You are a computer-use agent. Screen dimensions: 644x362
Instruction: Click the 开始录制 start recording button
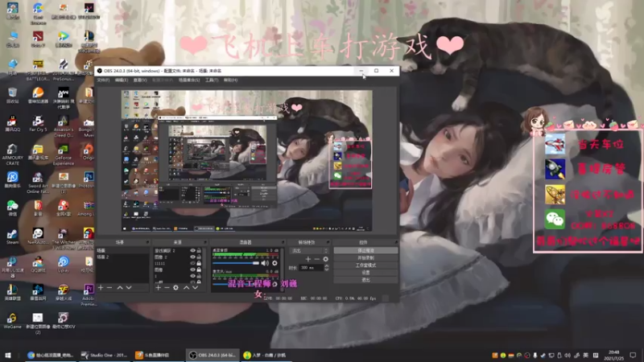pyautogui.click(x=365, y=257)
